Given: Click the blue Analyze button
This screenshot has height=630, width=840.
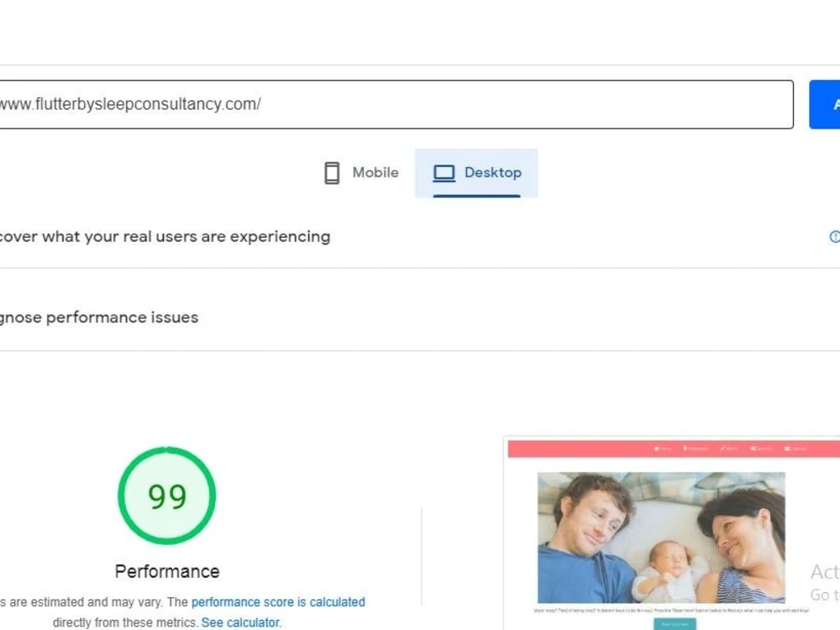Looking at the screenshot, I should [x=825, y=104].
